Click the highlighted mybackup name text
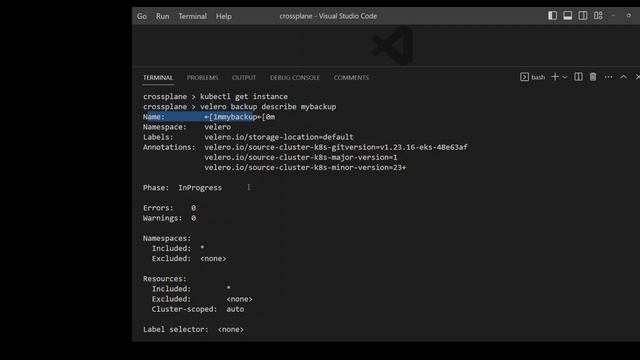Screen dimensions: 640x360 tap(236, 117)
